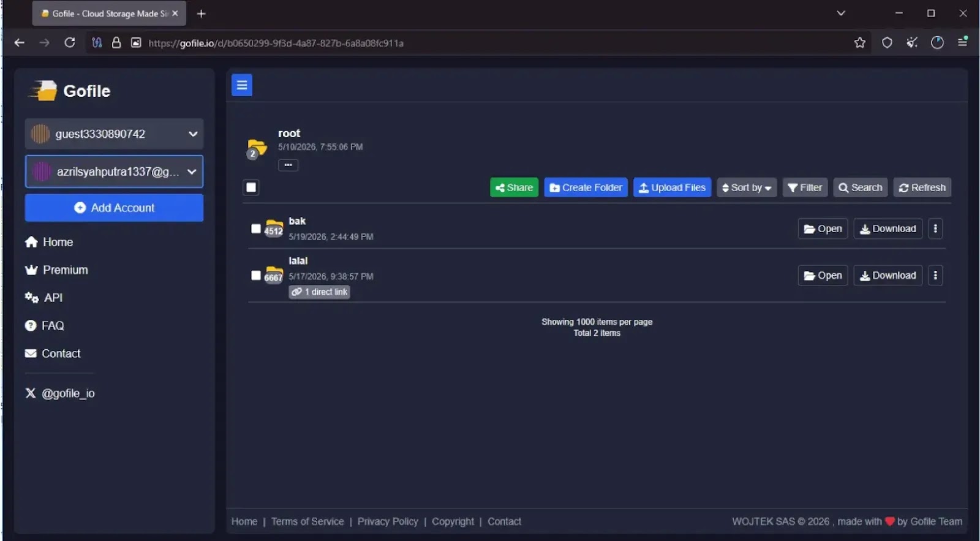Open API page in sidebar

click(x=43, y=298)
